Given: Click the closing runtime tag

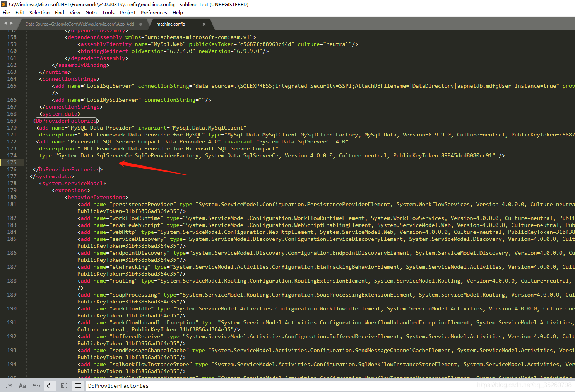Looking at the screenshot, I should (x=55, y=72).
